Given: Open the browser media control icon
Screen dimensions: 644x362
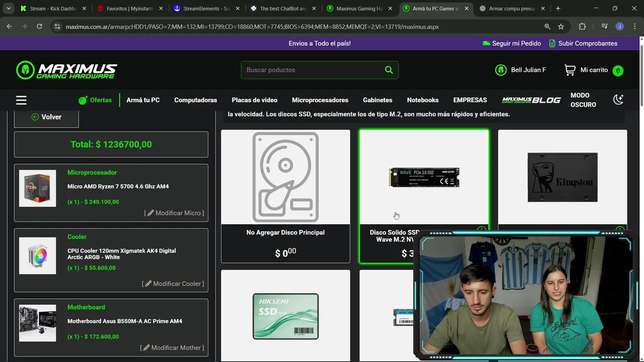Looking at the screenshot, I should click(x=605, y=27).
